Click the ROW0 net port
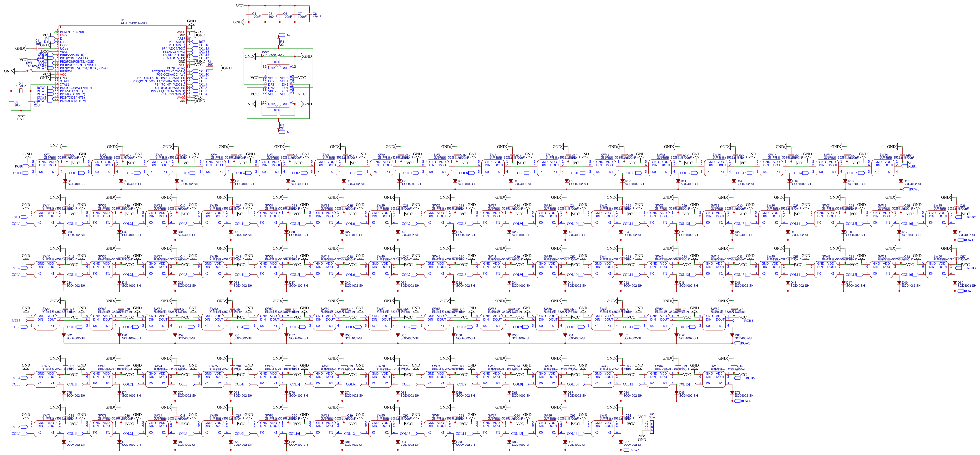980x455 pixels. click(x=906, y=189)
